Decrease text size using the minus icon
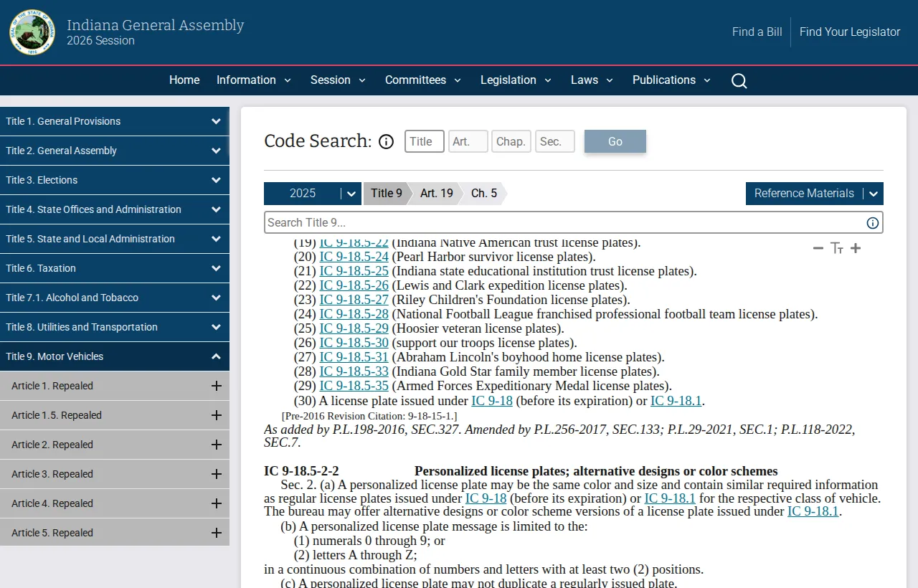Image resolution: width=918 pixels, height=588 pixels. pos(818,248)
